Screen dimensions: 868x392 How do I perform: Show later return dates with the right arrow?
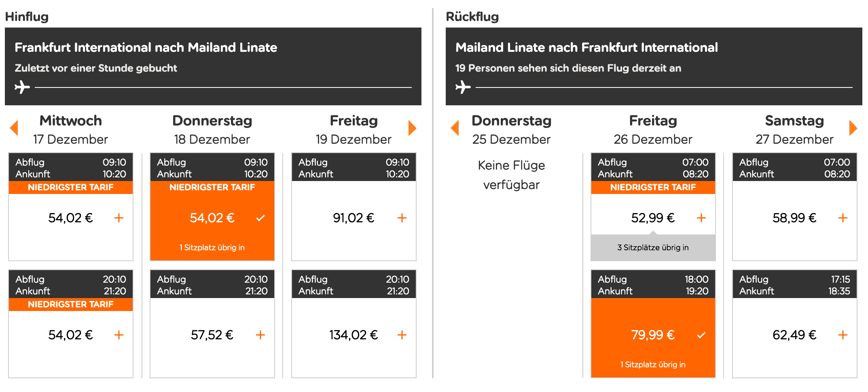853,128
